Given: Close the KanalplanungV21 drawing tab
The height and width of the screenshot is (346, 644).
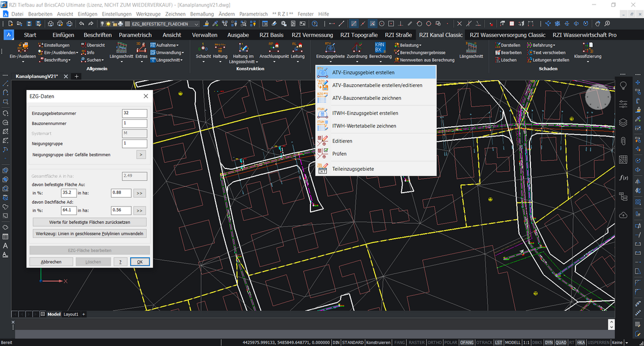Looking at the screenshot, I should point(66,77).
